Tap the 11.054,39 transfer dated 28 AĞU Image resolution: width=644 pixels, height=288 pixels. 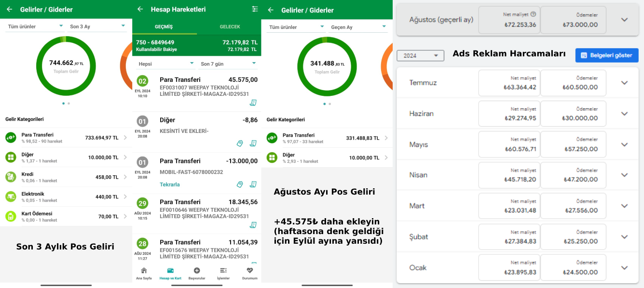tap(196, 249)
